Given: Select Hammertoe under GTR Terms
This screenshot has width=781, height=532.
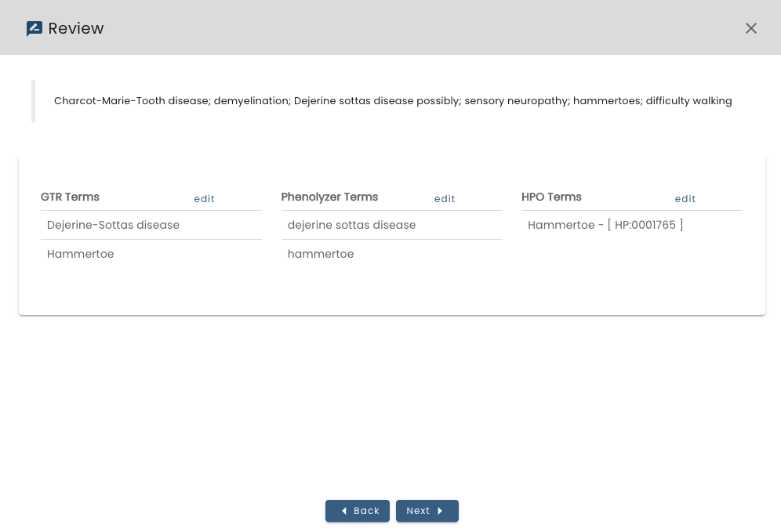Looking at the screenshot, I should (81, 254).
